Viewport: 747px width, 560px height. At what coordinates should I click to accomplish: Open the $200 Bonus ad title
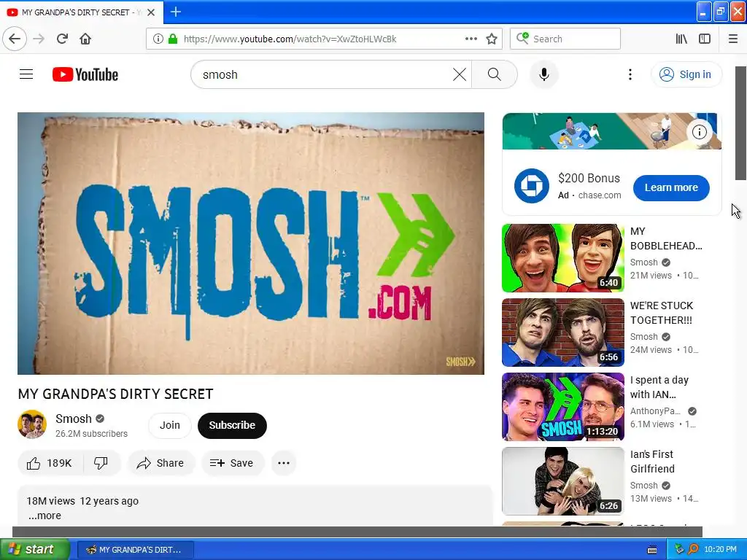click(x=589, y=178)
